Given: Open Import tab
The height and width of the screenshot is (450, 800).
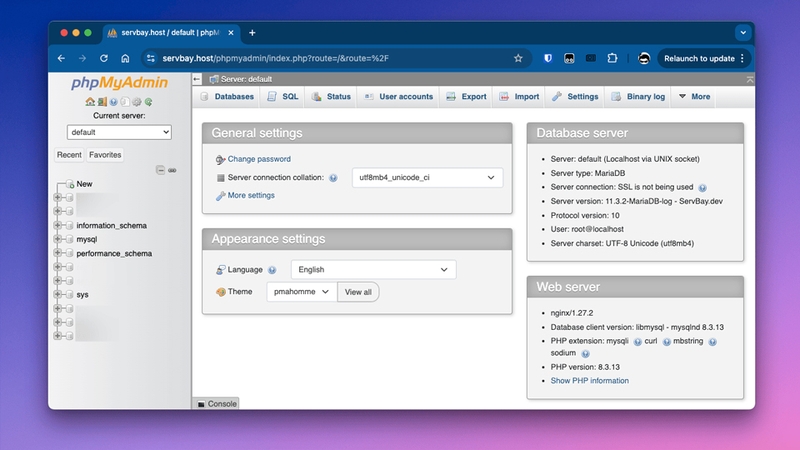Looking at the screenshot, I should [519, 96].
